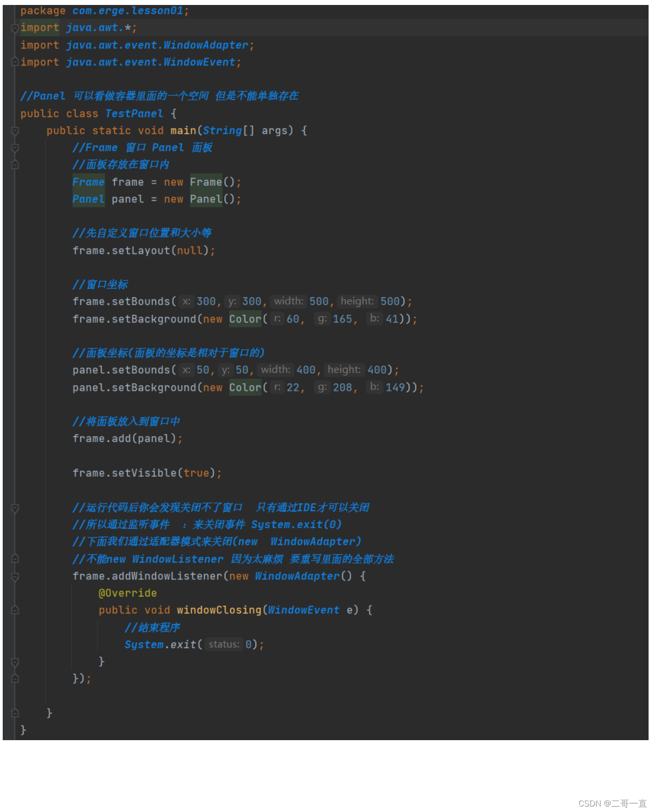The image size is (654, 812).
Task: Click the comment '//将面板放入到窗口中'
Action: click(126, 422)
